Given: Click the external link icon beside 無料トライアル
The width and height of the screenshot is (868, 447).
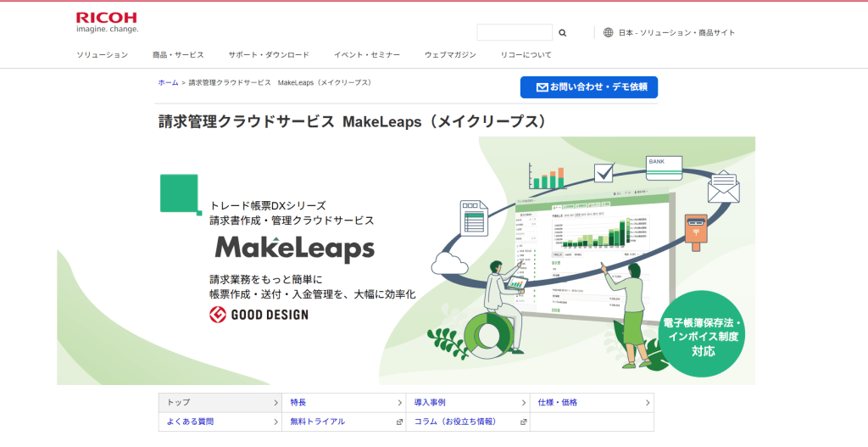Looking at the screenshot, I should click(399, 422).
